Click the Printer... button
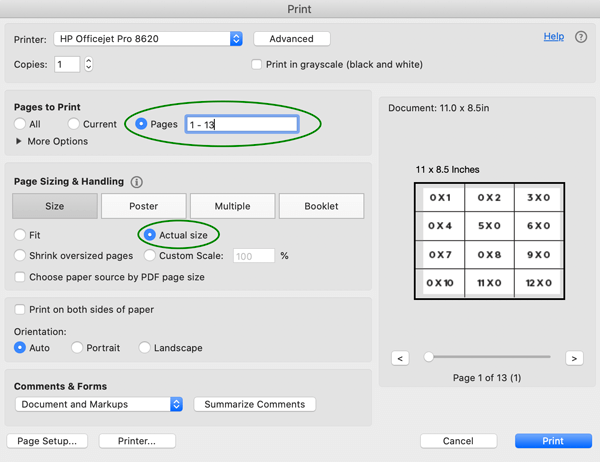Viewport: 600px width, 462px height. point(137,441)
